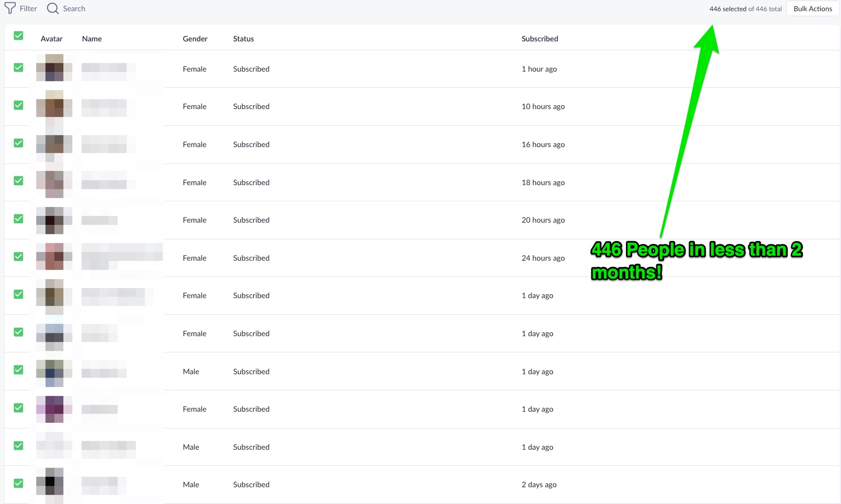
Task: Click the Search magnifying glass icon
Action: [53, 8]
